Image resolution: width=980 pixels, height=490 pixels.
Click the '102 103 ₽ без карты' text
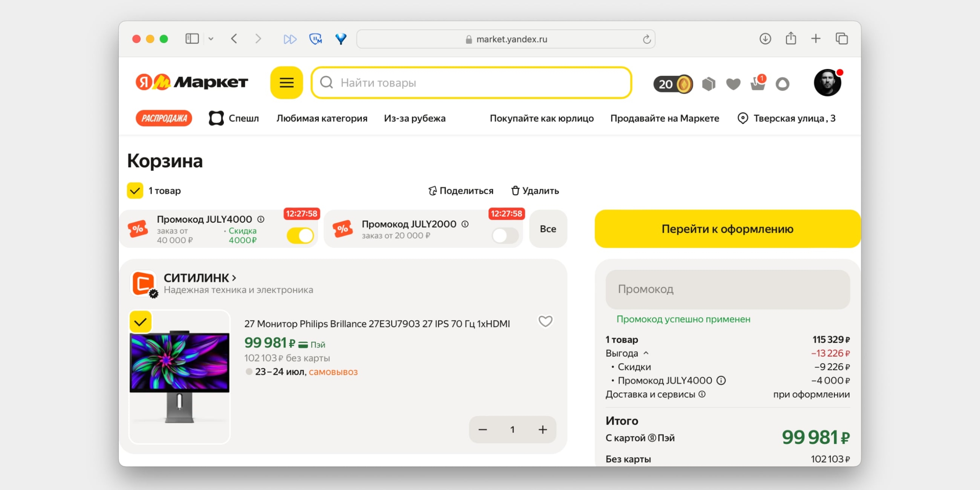point(287,358)
